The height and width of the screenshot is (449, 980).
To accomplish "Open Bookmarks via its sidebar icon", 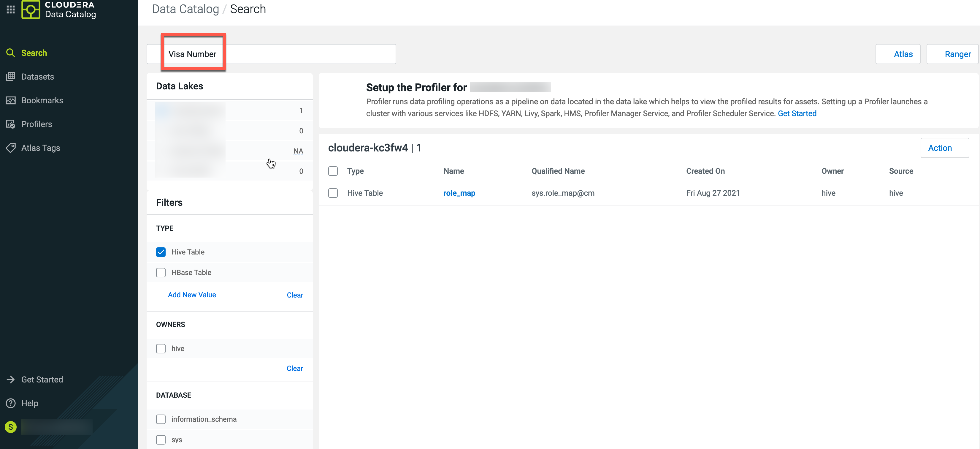I will pos(11,100).
